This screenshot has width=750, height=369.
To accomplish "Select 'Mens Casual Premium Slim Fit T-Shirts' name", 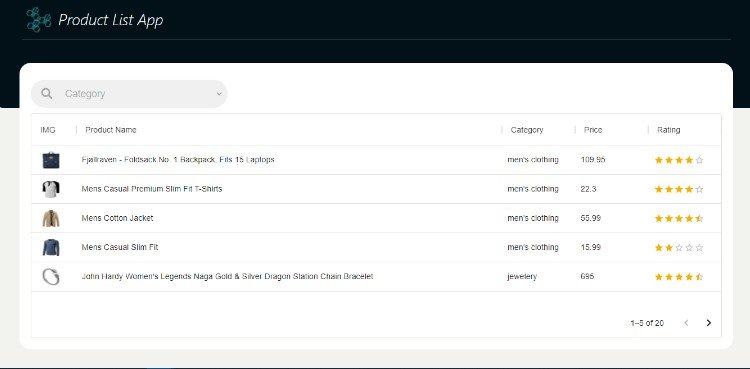I will point(152,189).
